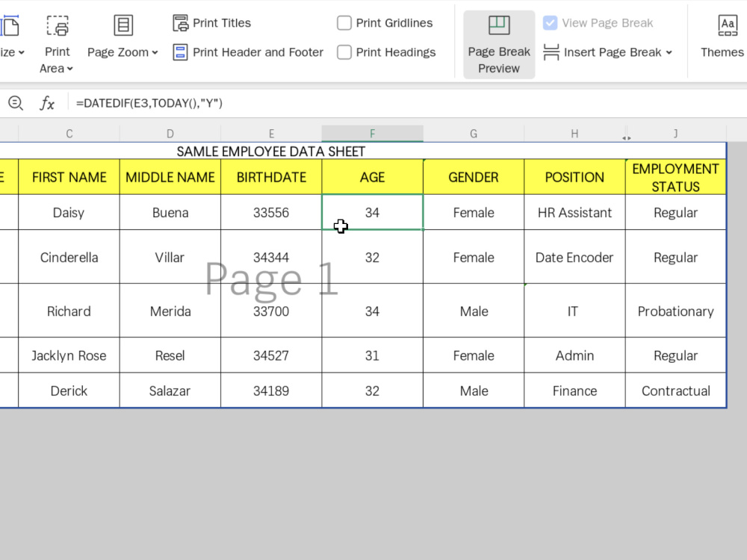747x560 pixels.
Task: Select the birthdate cell 34527
Action: point(271,355)
